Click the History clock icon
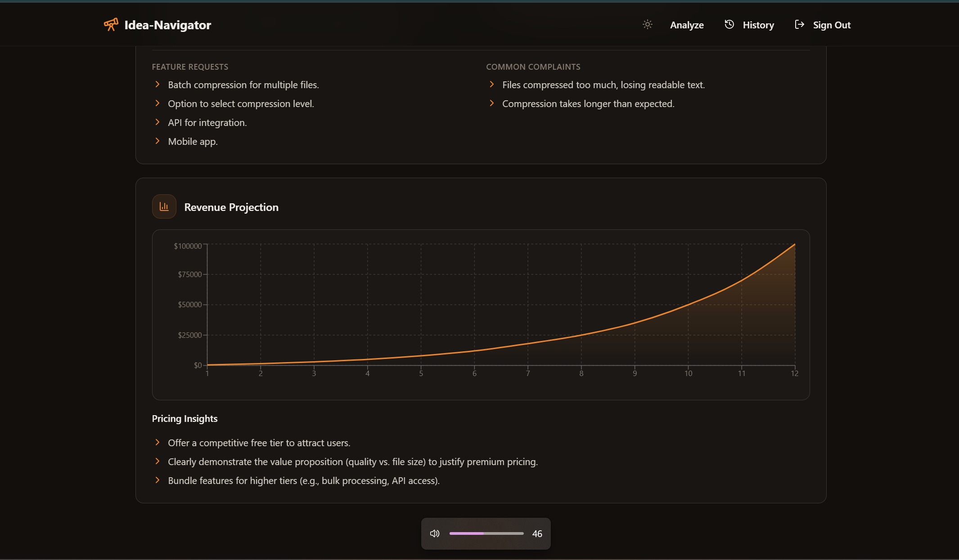The width and height of the screenshot is (959, 560). coord(729,24)
